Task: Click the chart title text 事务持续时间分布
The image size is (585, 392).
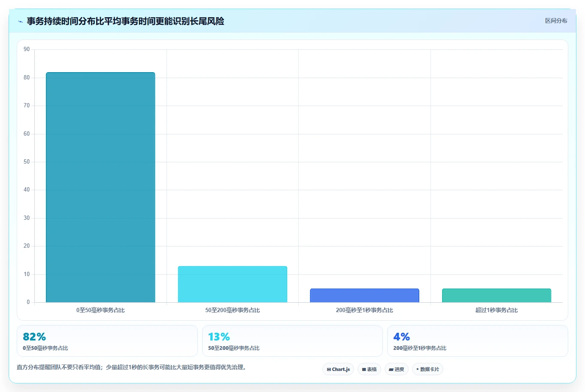Action: coord(61,21)
